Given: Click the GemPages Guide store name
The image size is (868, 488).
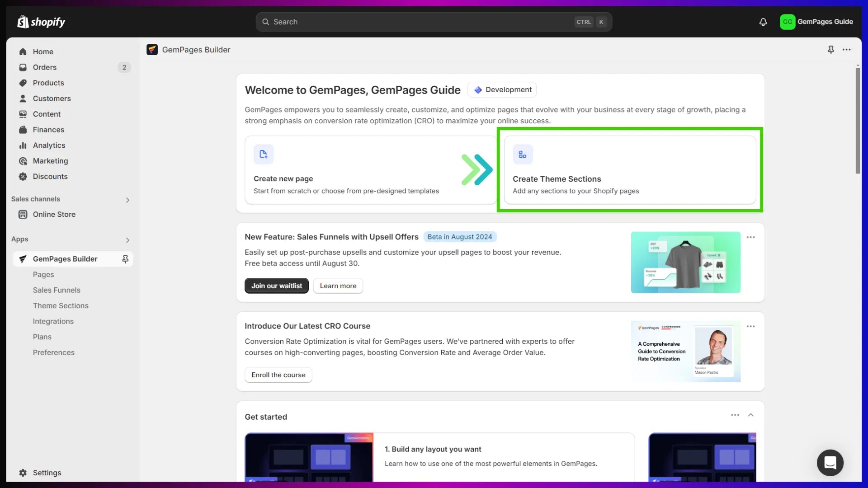Looking at the screenshot, I should [x=825, y=22].
